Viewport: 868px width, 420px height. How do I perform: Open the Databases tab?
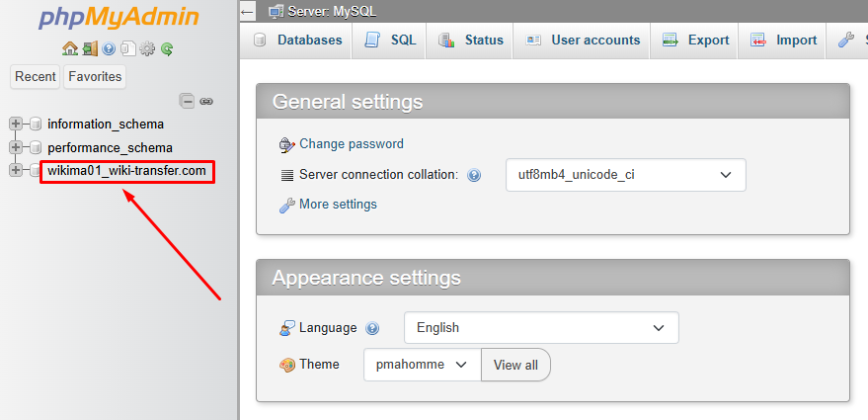(x=296, y=40)
